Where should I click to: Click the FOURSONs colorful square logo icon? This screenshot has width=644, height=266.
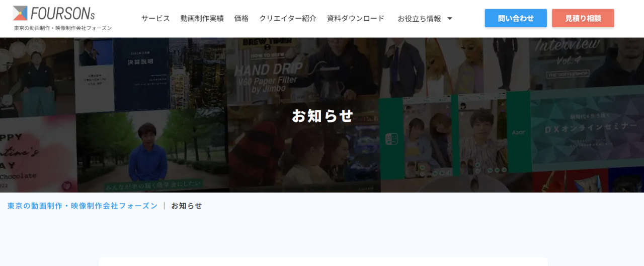[20, 13]
